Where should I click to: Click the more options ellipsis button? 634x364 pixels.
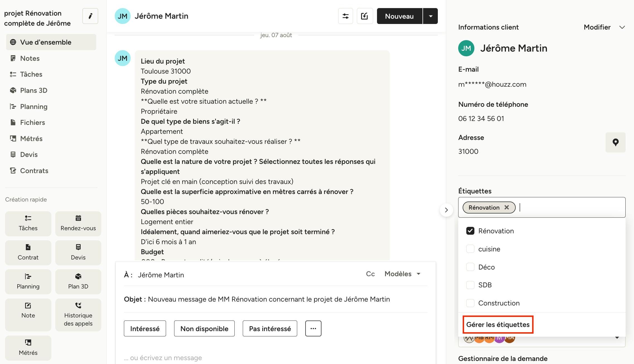pos(313,329)
